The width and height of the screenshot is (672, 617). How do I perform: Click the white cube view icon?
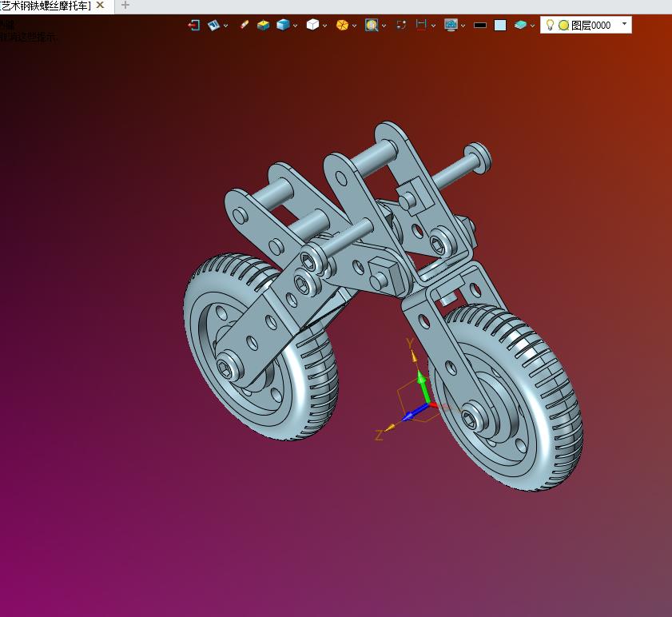(x=312, y=25)
